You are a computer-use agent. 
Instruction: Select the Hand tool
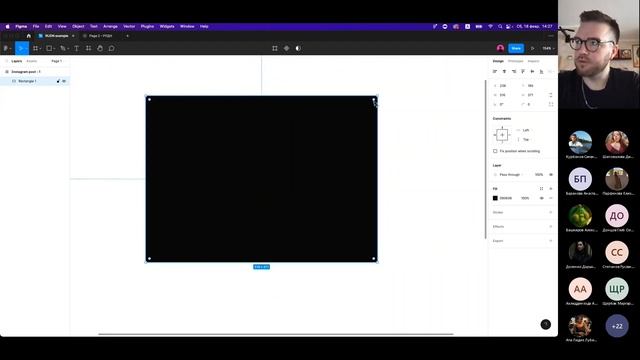(100, 48)
